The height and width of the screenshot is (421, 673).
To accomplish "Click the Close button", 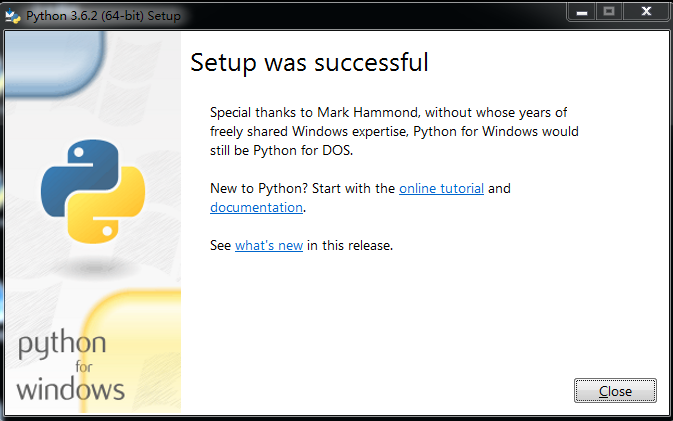I will pyautogui.click(x=615, y=391).
